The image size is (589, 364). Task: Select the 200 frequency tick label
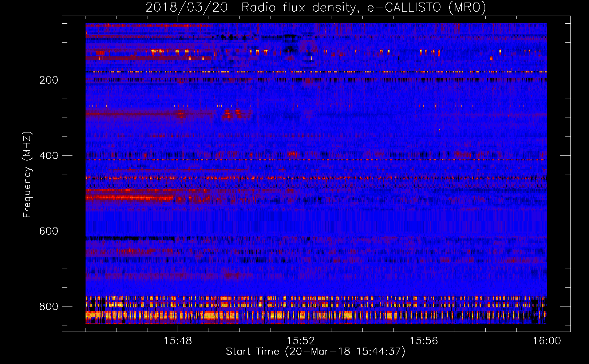[49, 80]
